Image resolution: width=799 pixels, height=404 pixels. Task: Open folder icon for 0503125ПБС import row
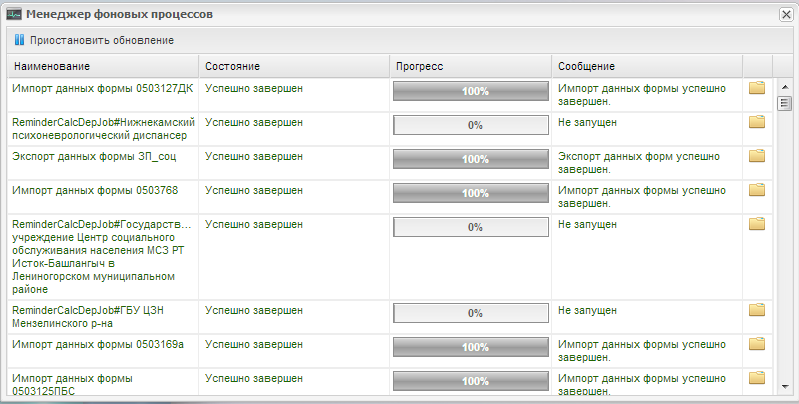(757, 378)
